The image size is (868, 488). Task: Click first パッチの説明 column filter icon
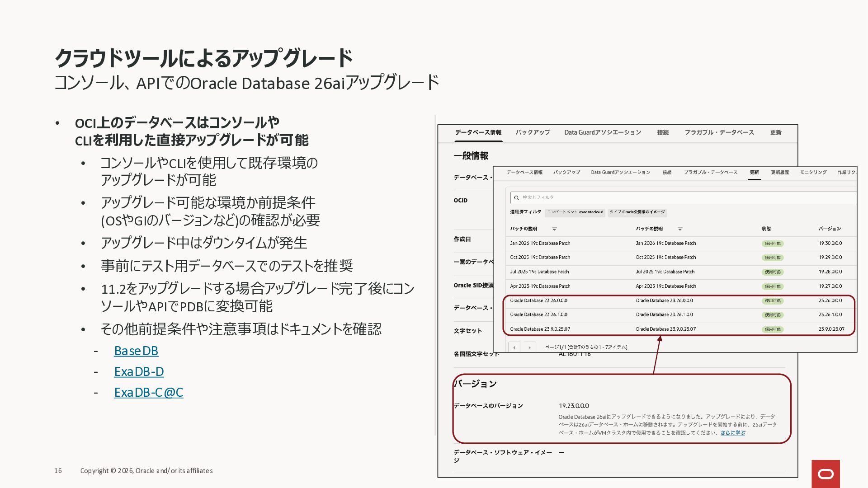point(554,229)
